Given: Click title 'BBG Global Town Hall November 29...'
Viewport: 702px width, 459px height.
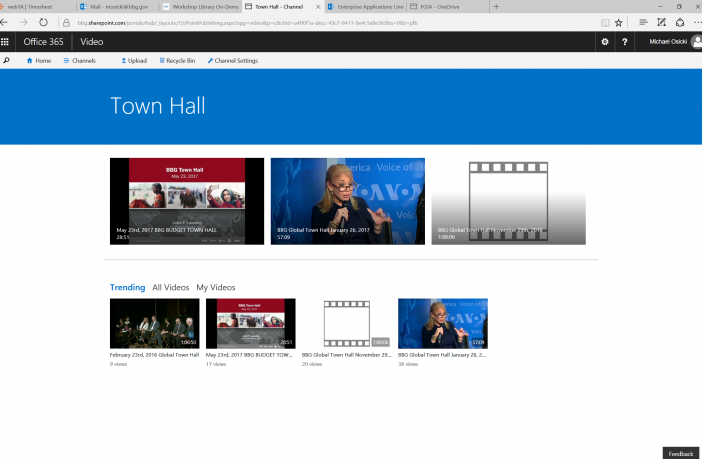Looking at the screenshot, I should [x=347, y=355].
